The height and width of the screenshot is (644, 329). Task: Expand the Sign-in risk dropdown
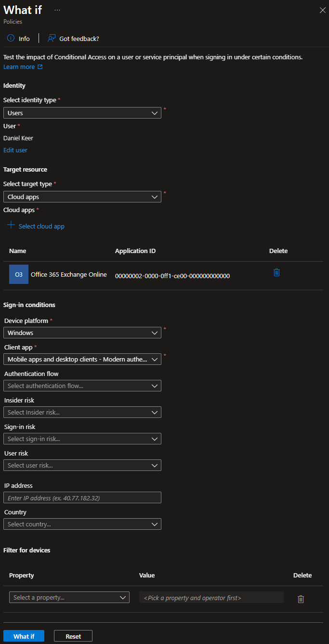tap(82, 439)
